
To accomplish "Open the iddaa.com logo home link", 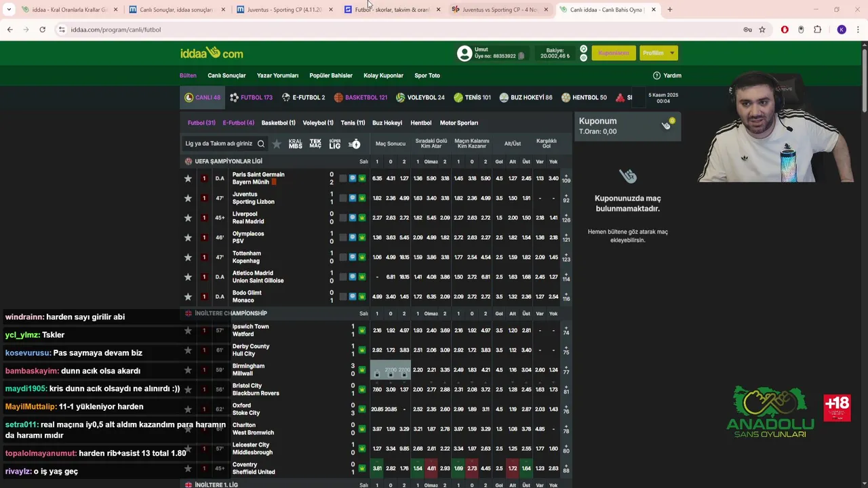I will point(212,53).
